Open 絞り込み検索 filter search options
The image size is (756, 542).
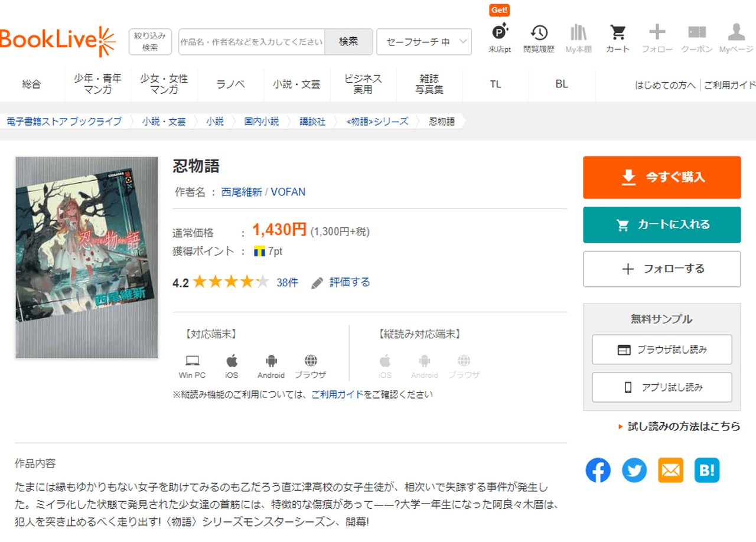click(150, 42)
